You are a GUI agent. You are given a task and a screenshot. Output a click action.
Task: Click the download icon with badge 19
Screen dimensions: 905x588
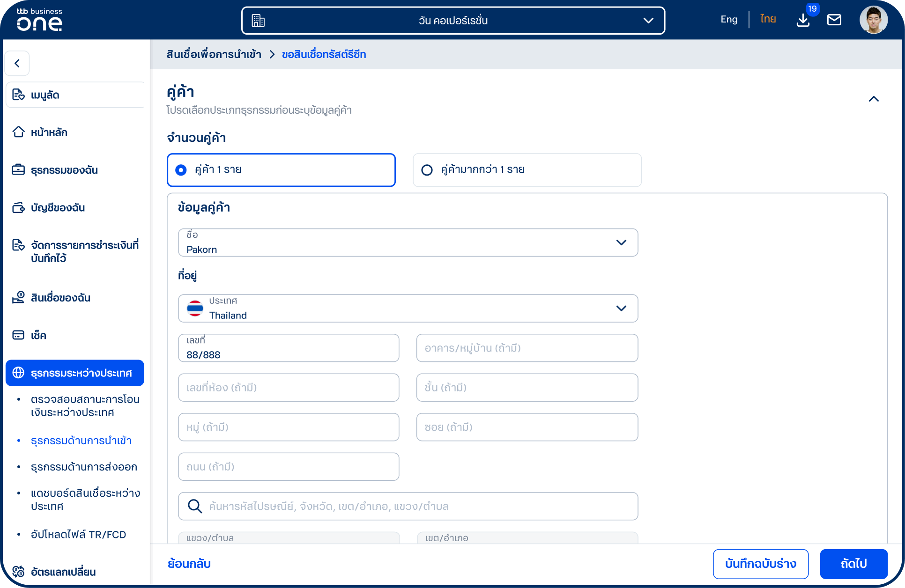coord(803,20)
